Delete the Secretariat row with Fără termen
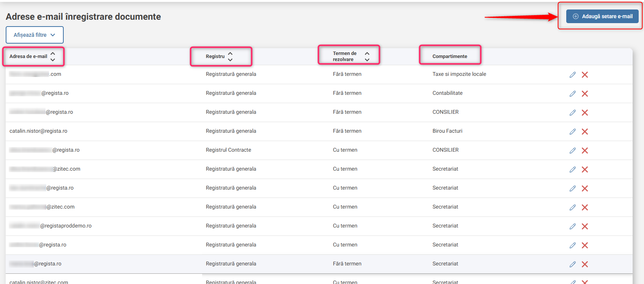Viewport: 644px width, 284px height. click(x=585, y=264)
